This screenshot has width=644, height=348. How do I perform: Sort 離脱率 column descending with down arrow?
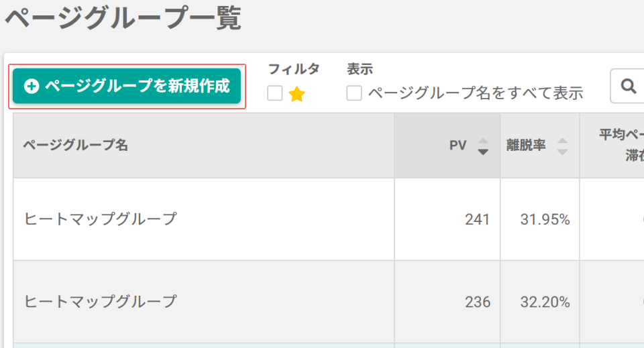562,152
